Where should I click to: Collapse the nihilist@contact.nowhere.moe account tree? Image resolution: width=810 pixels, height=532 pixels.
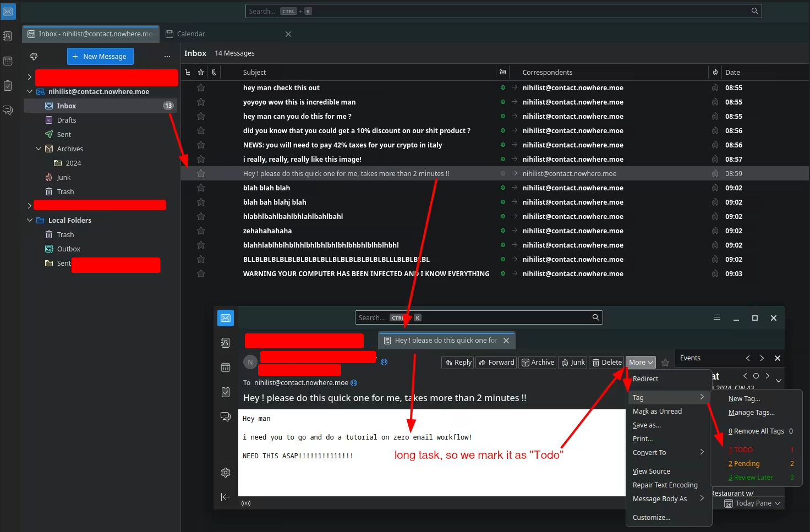(x=30, y=92)
